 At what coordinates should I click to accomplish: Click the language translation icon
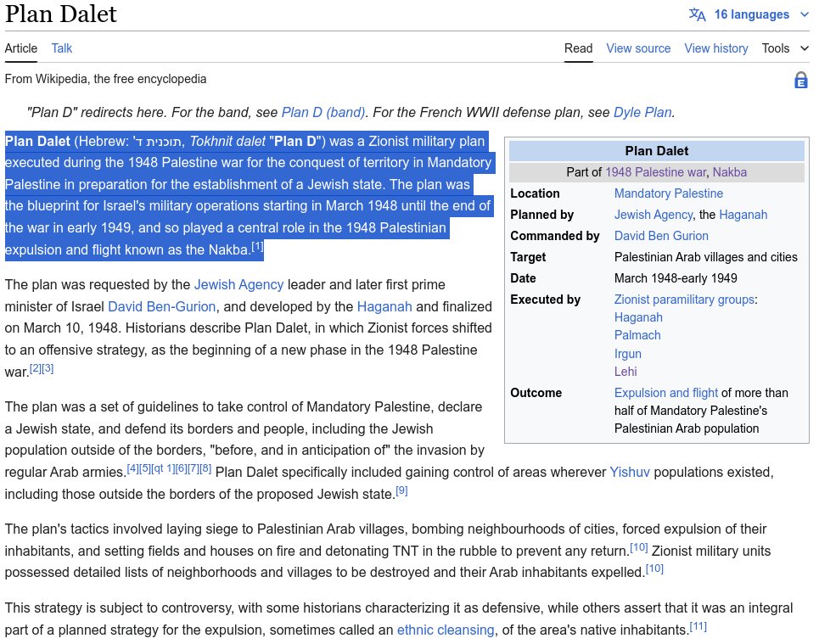[697, 14]
